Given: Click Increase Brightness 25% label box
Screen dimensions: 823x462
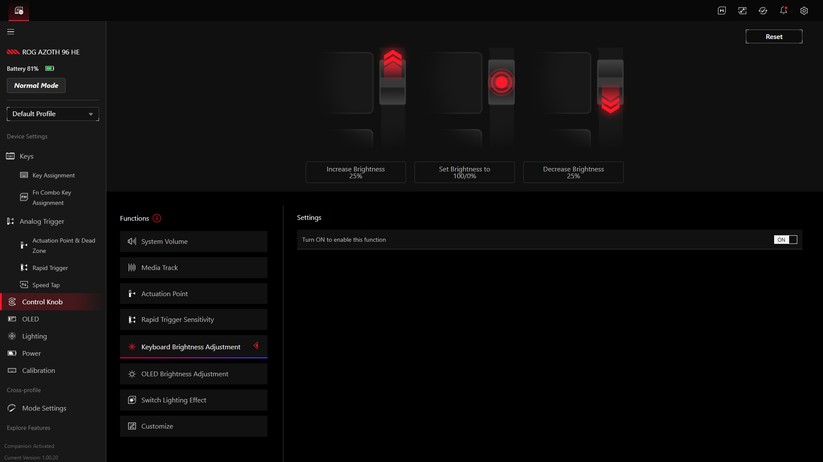Looking at the screenshot, I should click(355, 172).
